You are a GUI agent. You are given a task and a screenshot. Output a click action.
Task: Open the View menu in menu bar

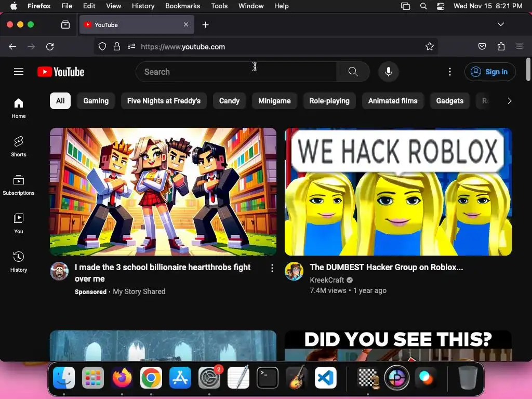113,6
